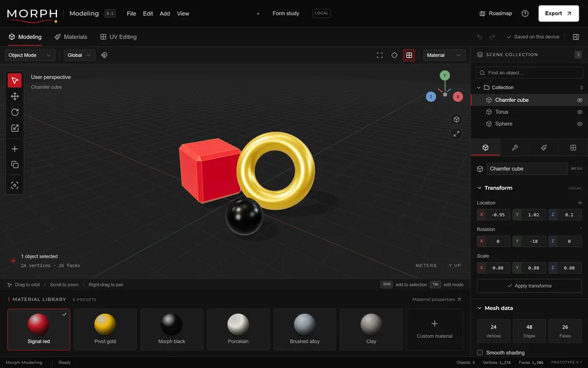The image size is (588, 368).
Task: Open the Roadmap link
Action: [x=496, y=13]
